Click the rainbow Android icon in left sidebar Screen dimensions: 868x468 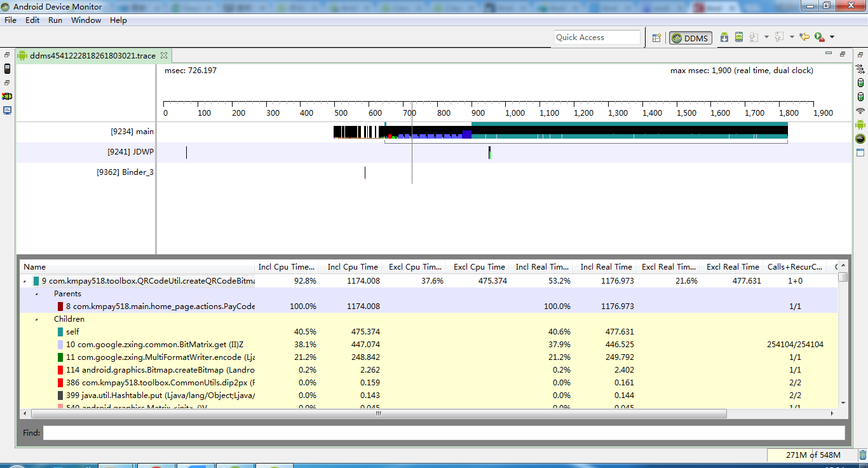(7, 96)
